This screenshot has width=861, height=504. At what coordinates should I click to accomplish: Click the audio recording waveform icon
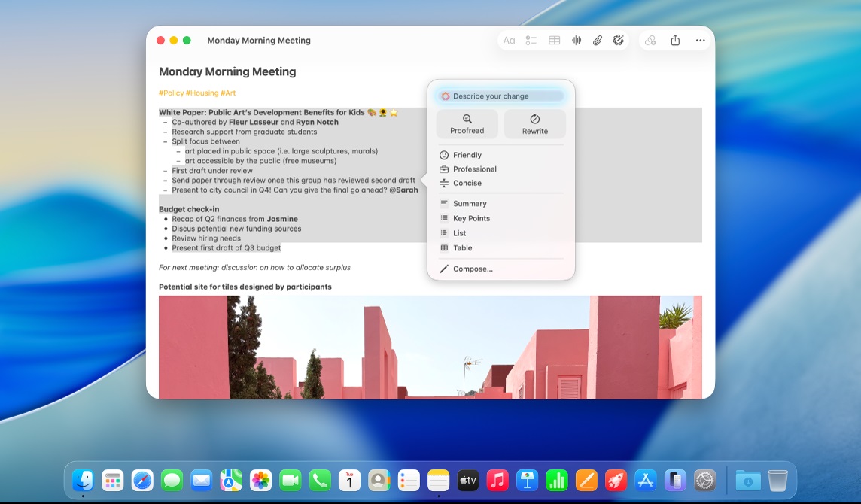tap(577, 41)
